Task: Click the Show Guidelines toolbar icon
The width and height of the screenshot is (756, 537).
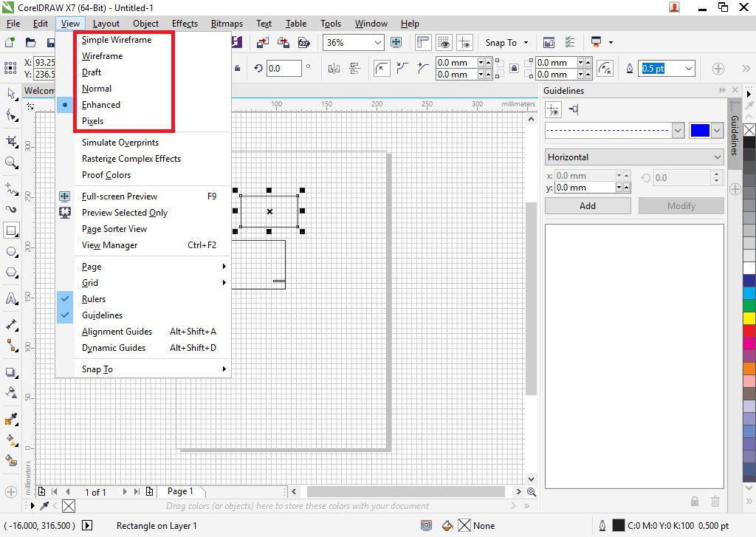Action: pos(465,42)
